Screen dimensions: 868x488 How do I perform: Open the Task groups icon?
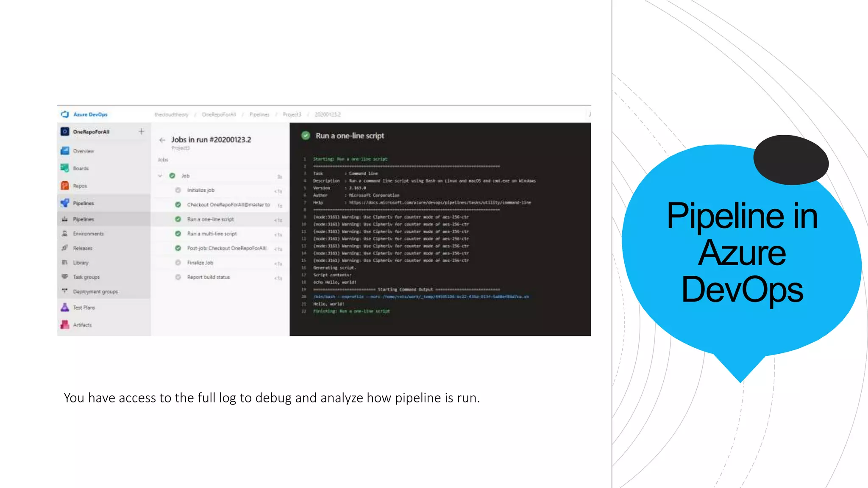[65, 277]
